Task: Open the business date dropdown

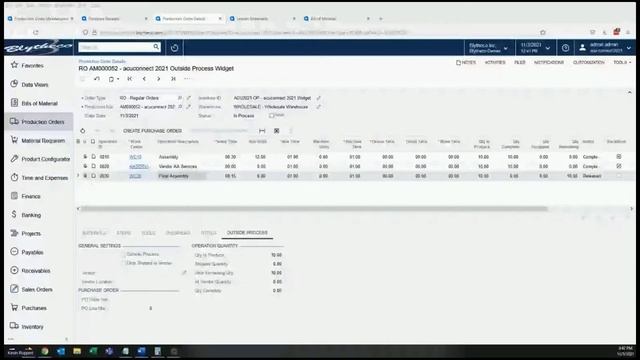Action: coord(535,48)
